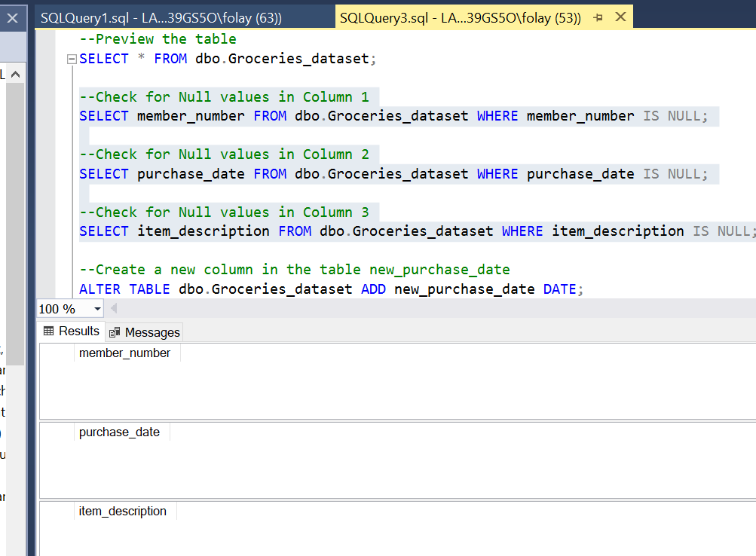756x556 pixels.
Task: Click the member_number column header
Action: (x=124, y=352)
